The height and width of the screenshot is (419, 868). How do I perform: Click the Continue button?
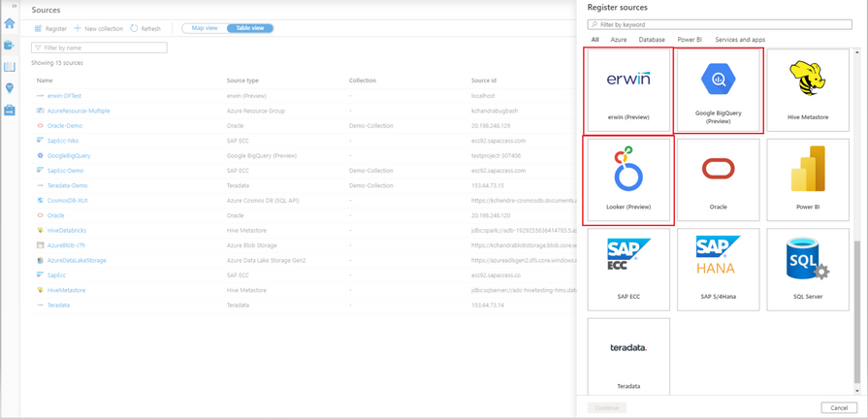[x=607, y=408]
